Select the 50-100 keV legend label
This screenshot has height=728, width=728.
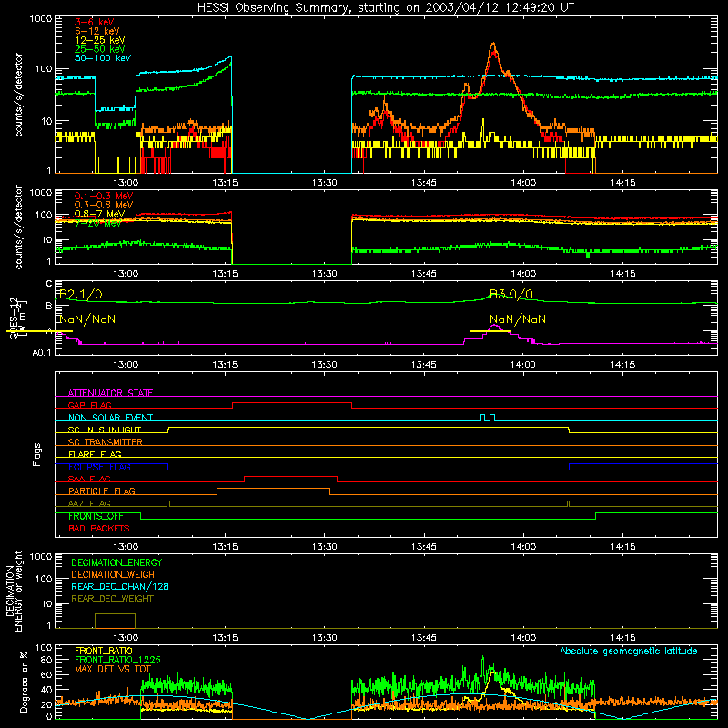[x=103, y=58]
